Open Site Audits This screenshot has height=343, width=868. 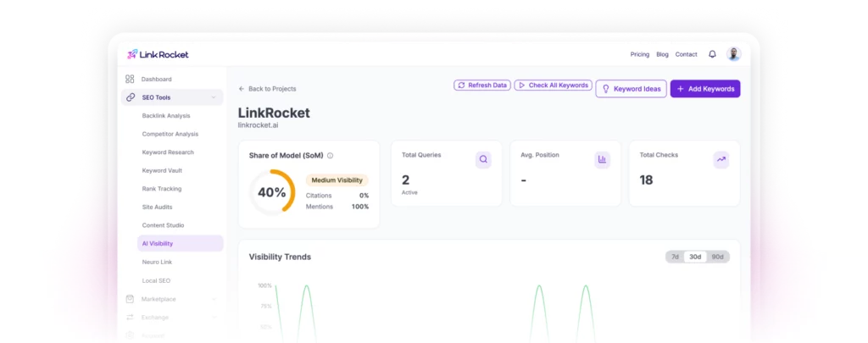(157, 207)
